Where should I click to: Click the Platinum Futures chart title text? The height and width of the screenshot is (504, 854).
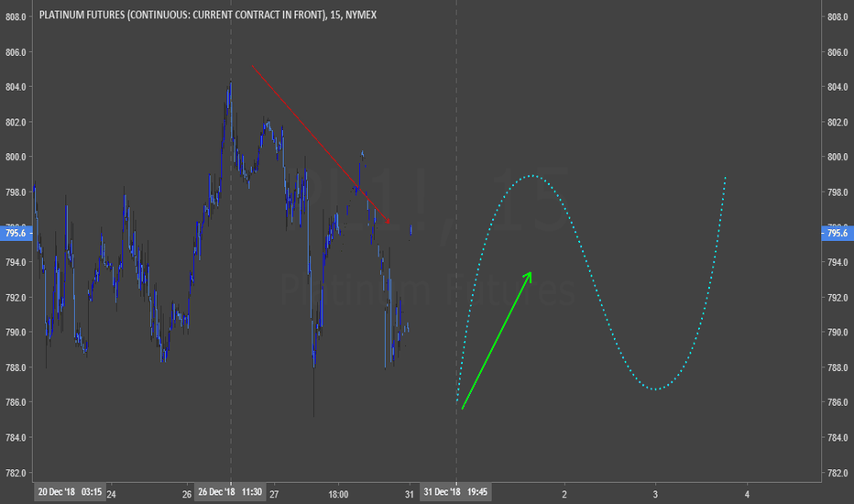pyautogui.click(x=207, y=15)
